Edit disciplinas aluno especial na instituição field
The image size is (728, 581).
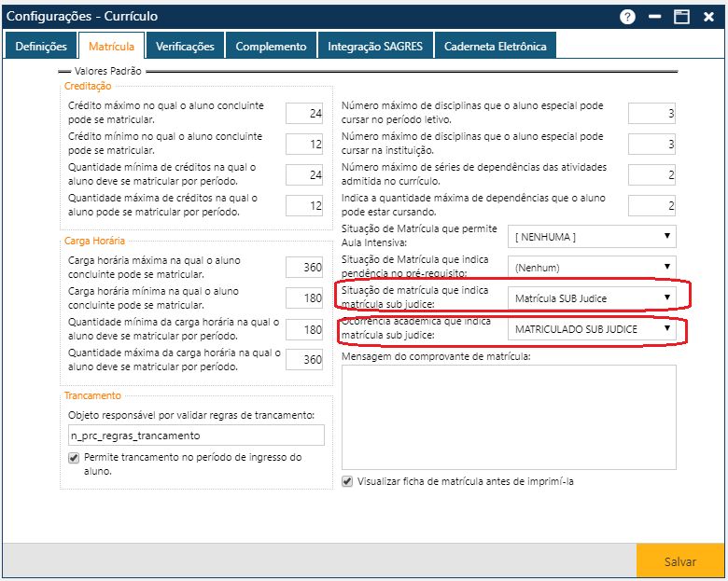tap(651, 144)
